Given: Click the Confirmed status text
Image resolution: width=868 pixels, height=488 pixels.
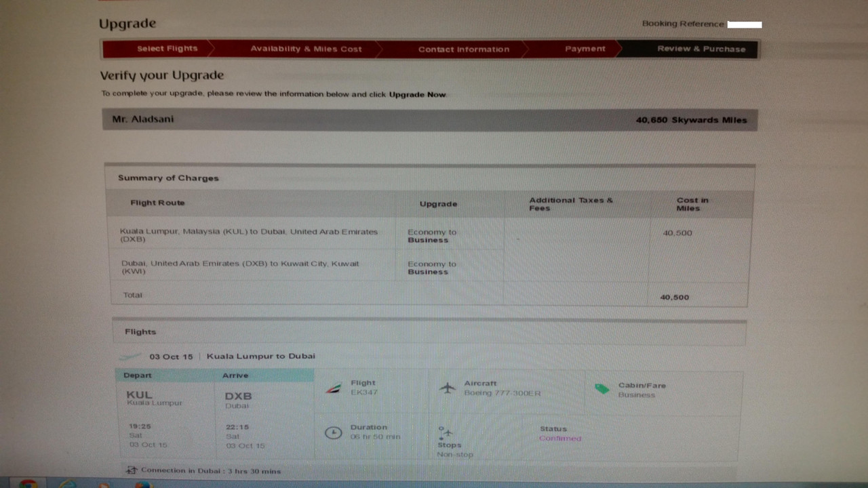Looking at the screenshot, I should tap(560, 439).
